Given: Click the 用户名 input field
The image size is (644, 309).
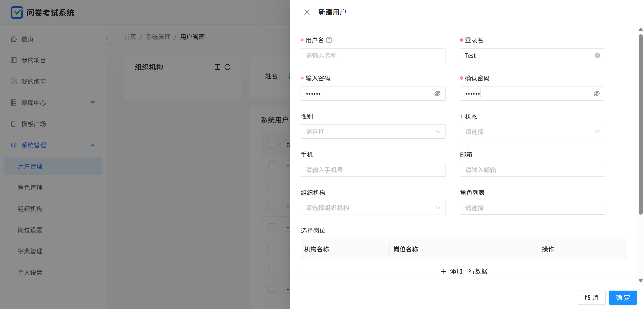Looking at the screenshot, I should pyautogui.click(x=373, y=56).
